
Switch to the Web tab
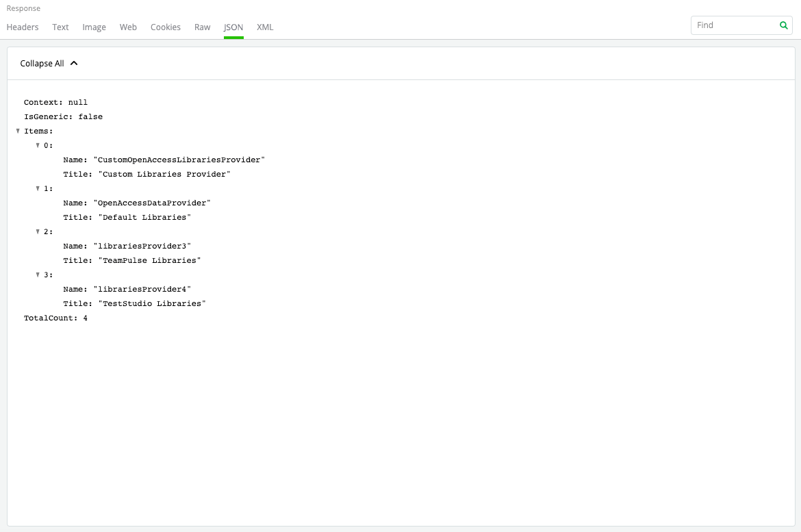[x=128, y=27]
